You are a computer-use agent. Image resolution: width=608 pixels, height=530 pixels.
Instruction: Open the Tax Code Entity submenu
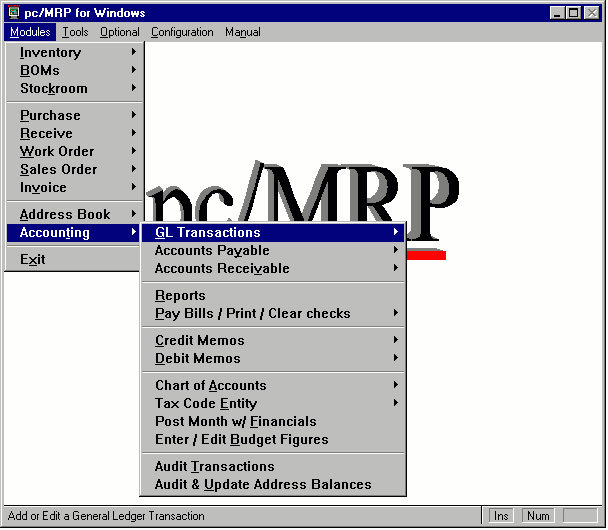[x=273, y=403]
